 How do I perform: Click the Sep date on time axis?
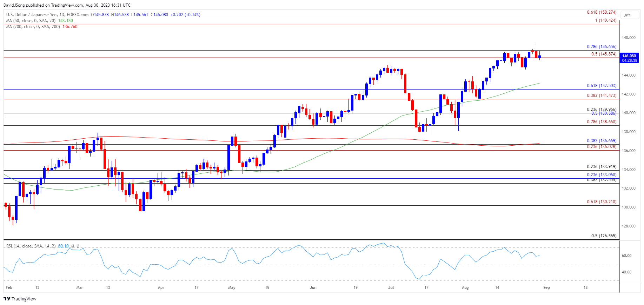coord(546,287)
